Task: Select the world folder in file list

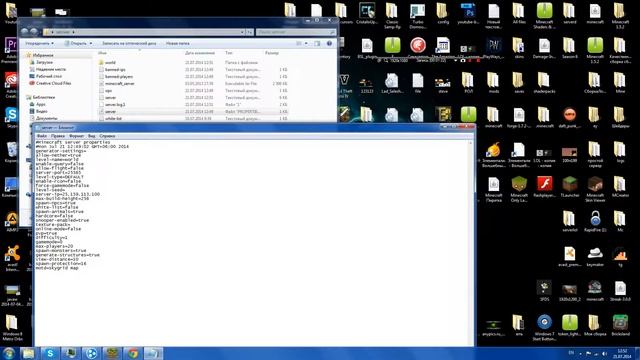Action: pos(110,63)
